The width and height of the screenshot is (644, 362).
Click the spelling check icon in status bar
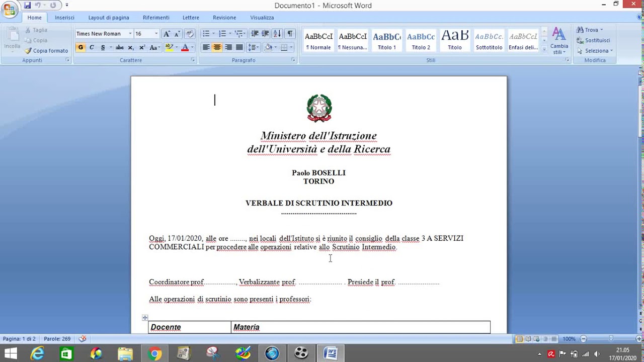point(83,339)
